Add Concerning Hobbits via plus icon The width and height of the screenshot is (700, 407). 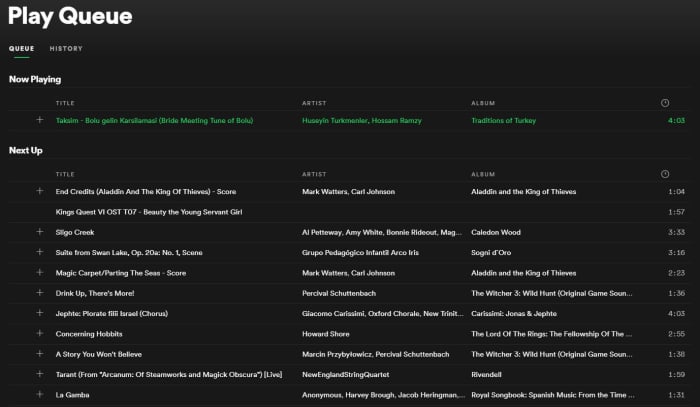[40, 334]
